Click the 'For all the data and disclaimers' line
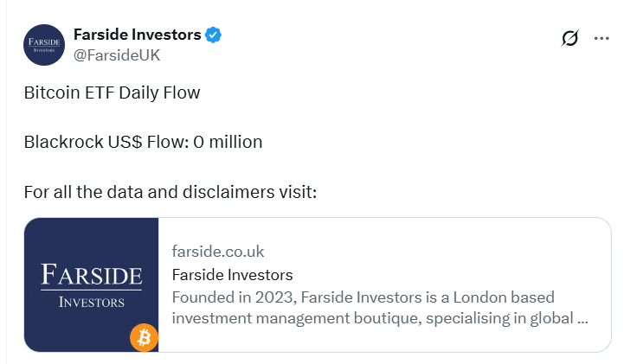This screenshot has height=364, width=624. click(x=170, y=190)
